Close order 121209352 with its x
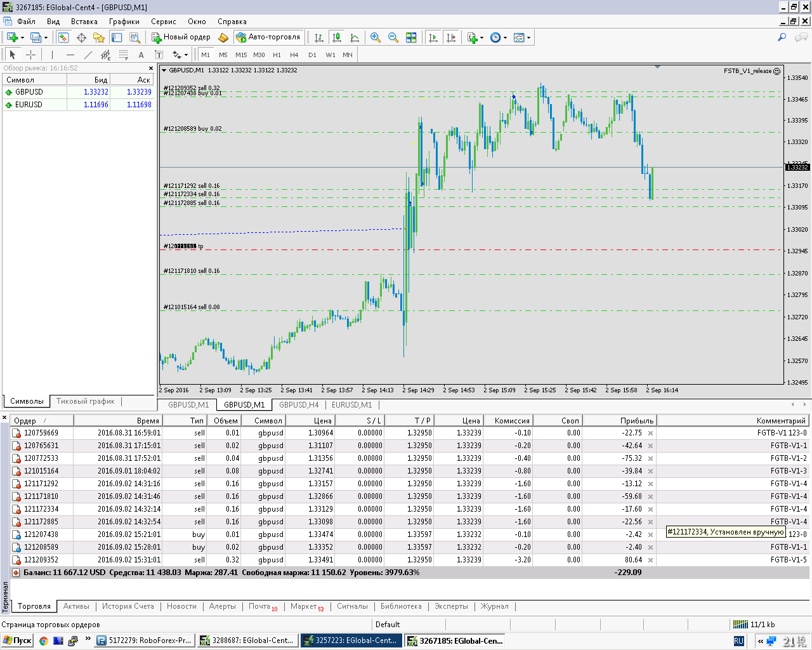 (650, 560)
